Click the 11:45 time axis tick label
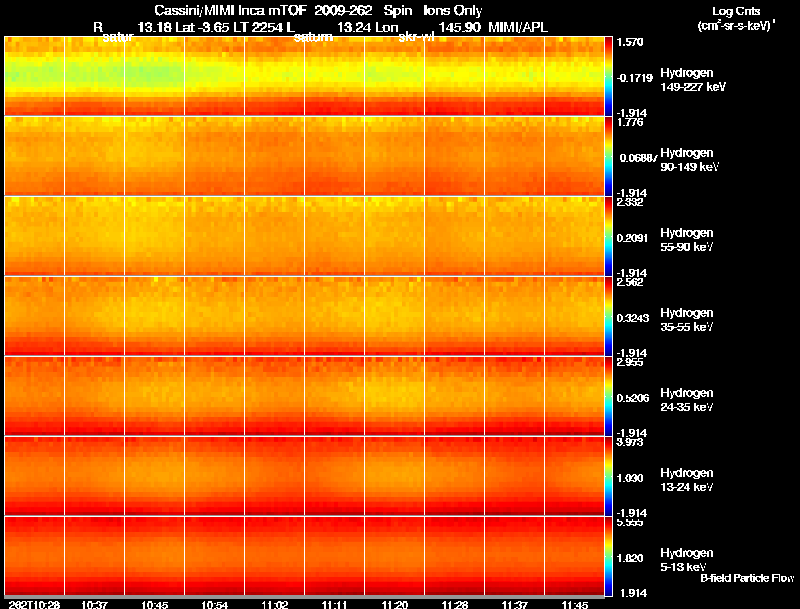Image resolution: width=800 pixels, height=609 pixels. click(x=574, y=604)
